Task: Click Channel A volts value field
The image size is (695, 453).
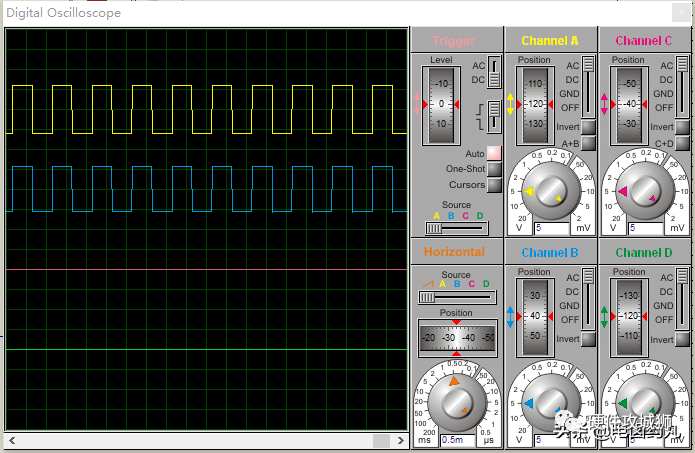Action: [x=552, y=228]
